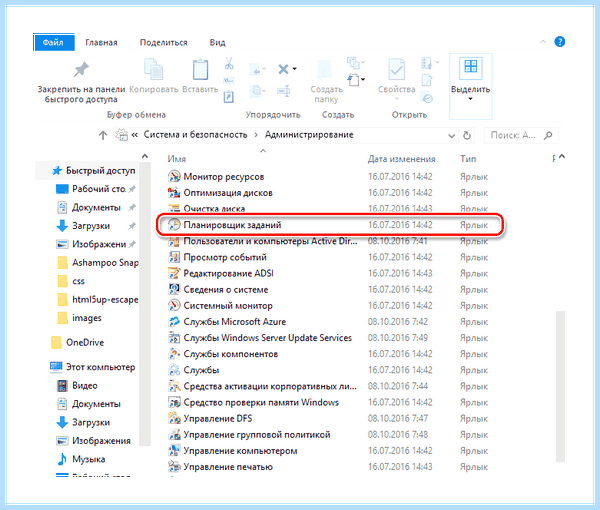
Task: Switch to the Поделиться tab
Action: coord(163,42)
